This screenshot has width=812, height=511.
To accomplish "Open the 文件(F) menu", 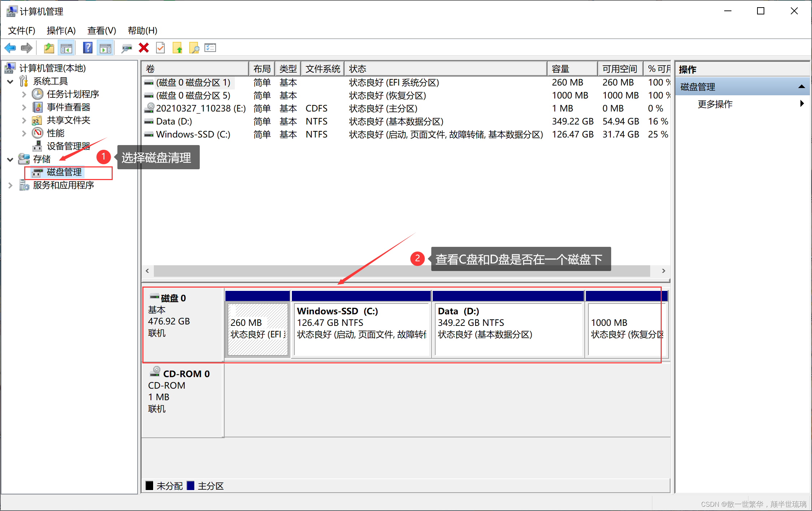I will point(22,31).
